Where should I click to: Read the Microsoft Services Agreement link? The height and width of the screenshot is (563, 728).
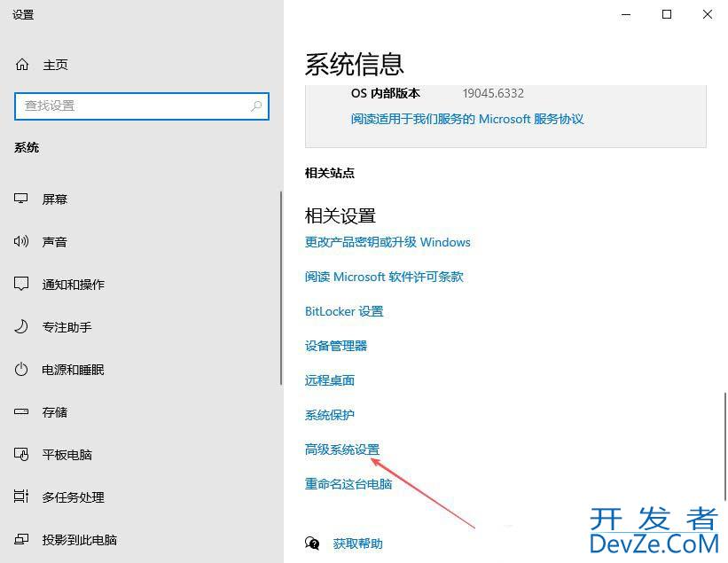(x=467, y=119)
